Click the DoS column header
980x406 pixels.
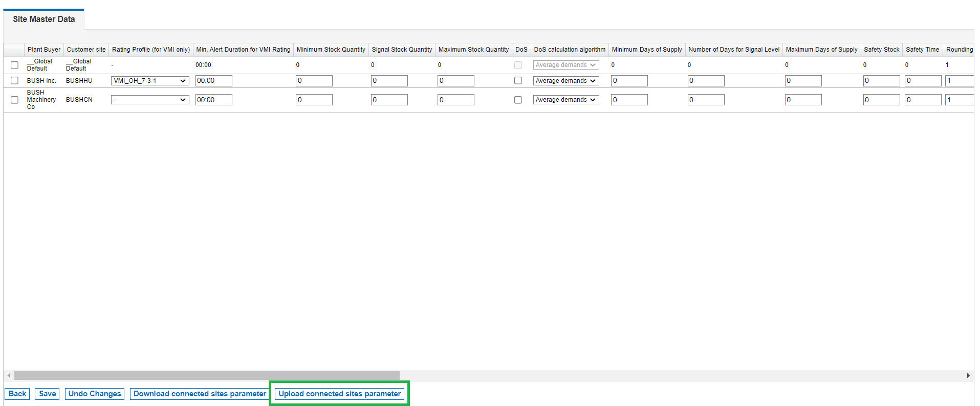pyautogui.click(x=521, y=50)
